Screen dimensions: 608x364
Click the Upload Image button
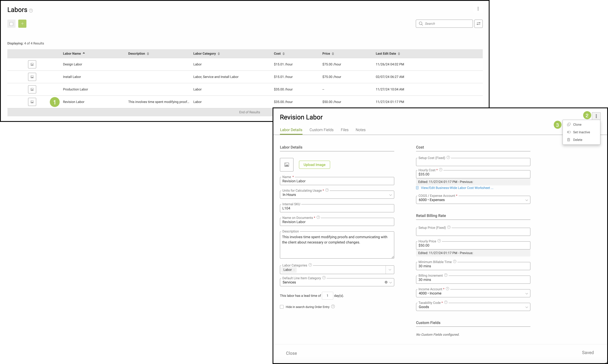(314, 165)
